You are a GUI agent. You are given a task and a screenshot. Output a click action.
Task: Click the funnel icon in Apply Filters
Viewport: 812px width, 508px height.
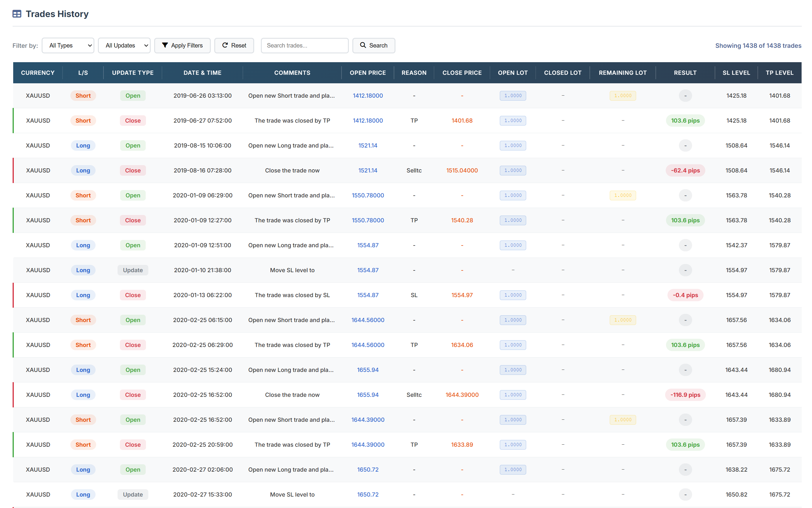click(165, 45)
